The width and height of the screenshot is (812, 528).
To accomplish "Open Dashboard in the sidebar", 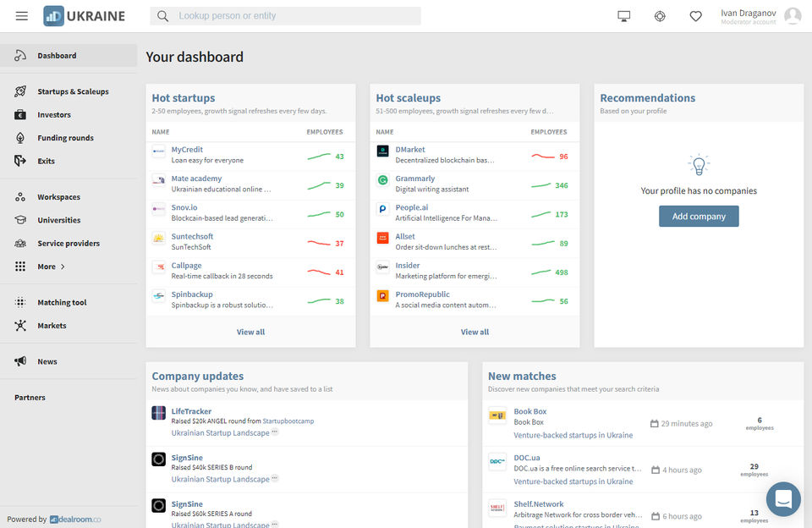I will click(69, 56).
